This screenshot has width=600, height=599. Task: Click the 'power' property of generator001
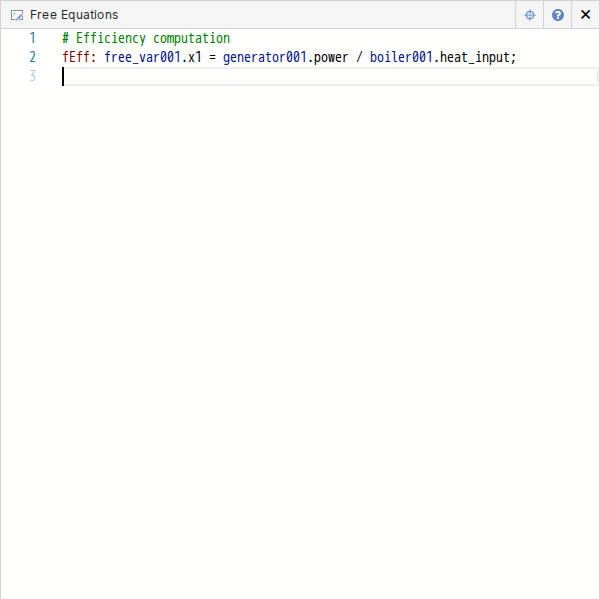[331, 57]
